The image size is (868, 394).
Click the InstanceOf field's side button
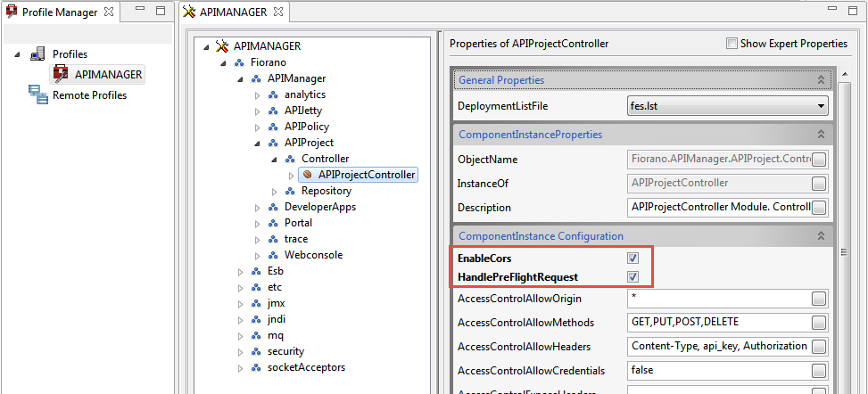point(819,183)
